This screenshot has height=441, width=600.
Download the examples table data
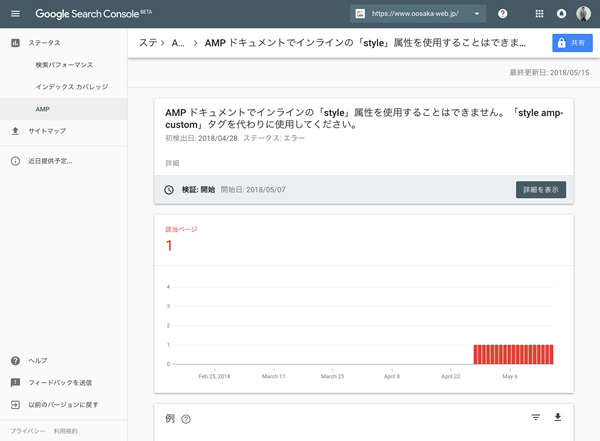coord(558,417)
